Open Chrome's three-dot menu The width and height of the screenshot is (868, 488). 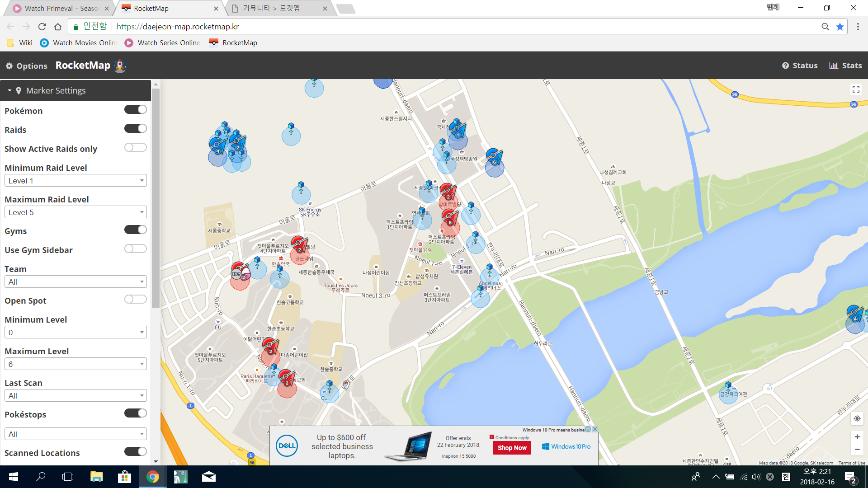point(858,27)
